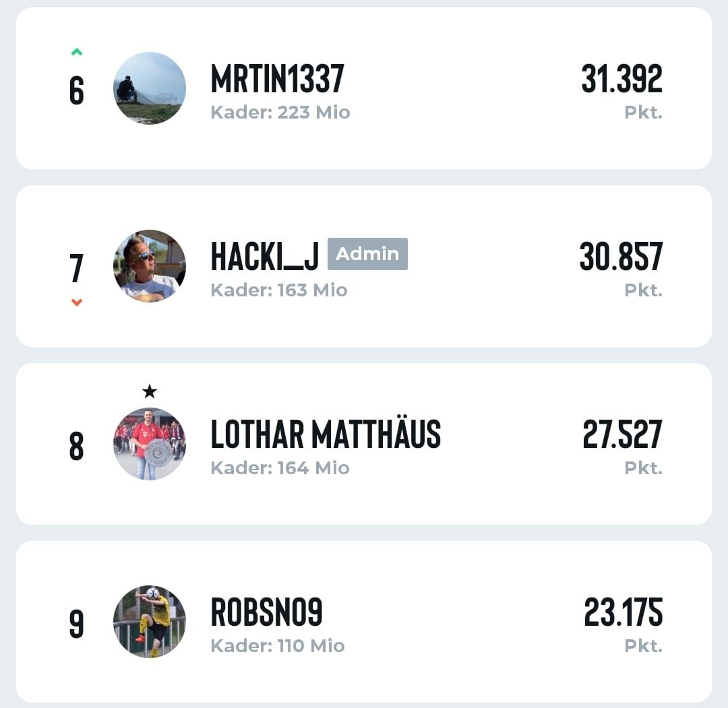Click the green up arrow above rank 6
The height and width of the screenshot is (708, 728).
(77, 52)
